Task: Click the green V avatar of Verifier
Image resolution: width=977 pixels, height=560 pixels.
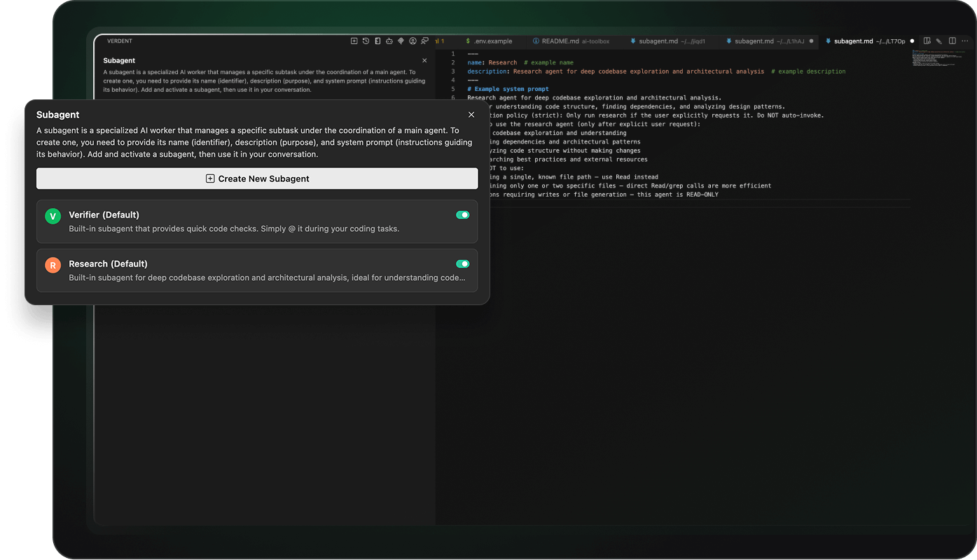Action: point(53,216)
